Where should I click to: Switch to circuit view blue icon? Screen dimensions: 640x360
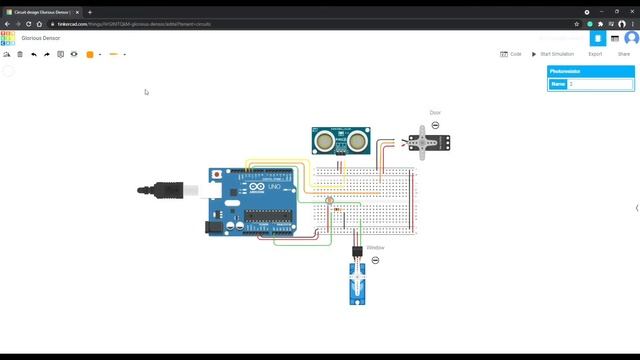[x=598, y=38]
